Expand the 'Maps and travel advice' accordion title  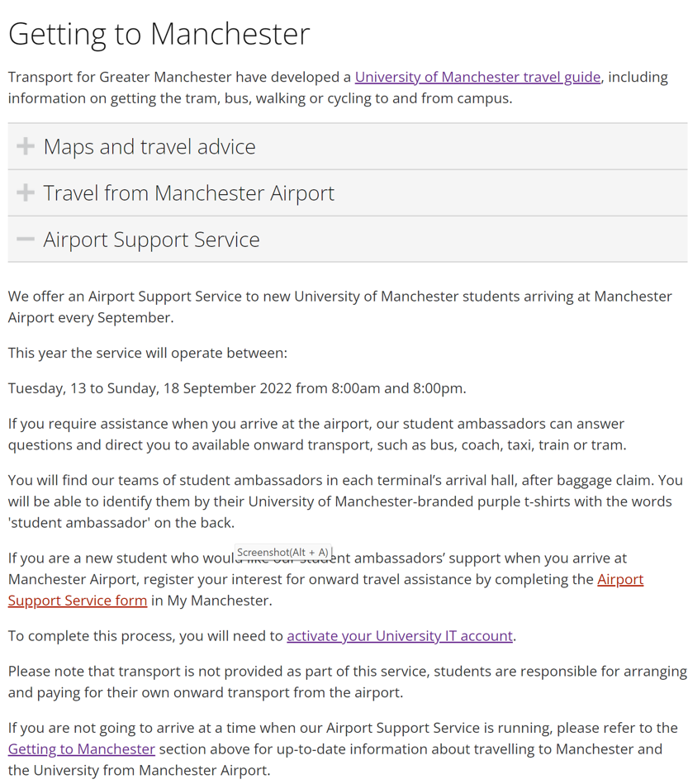point(149,147)
